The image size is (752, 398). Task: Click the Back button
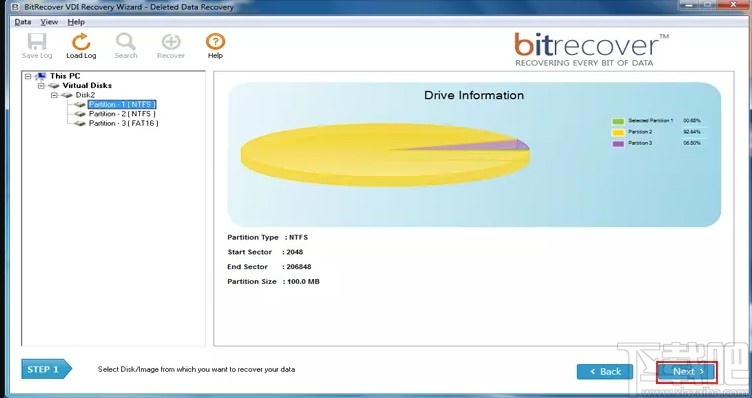tap(605, 372)
